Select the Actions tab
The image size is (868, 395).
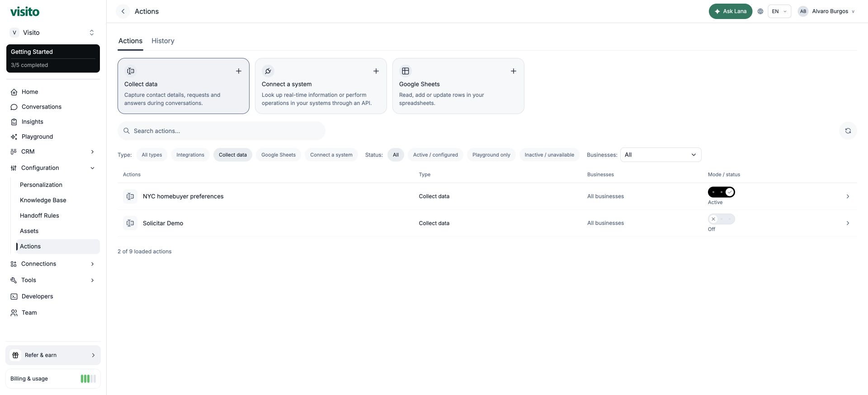tap(130, 41)
